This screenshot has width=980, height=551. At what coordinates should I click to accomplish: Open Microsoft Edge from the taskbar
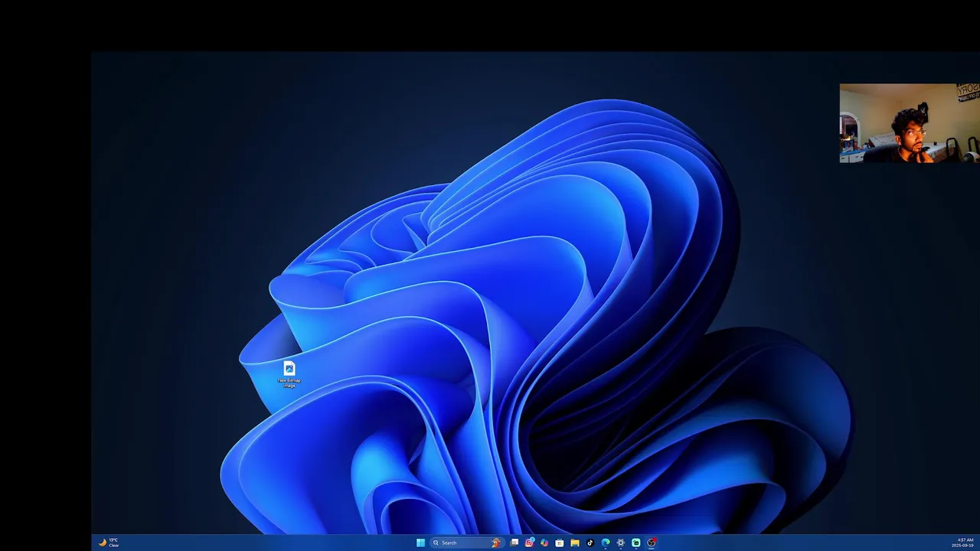(606, 543)
